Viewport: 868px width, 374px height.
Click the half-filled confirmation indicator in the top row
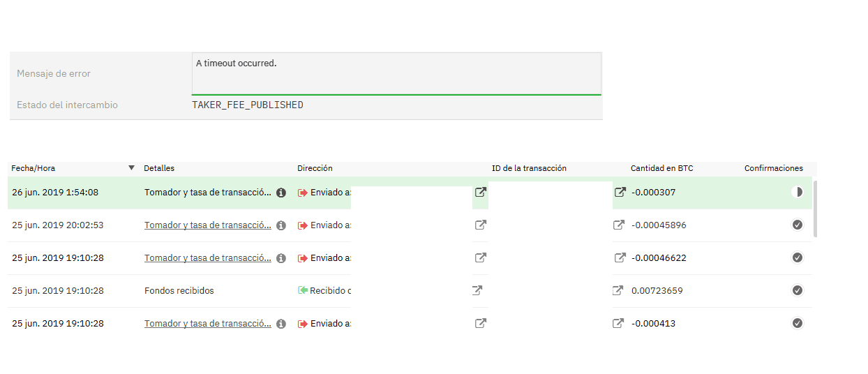point(798,192)
